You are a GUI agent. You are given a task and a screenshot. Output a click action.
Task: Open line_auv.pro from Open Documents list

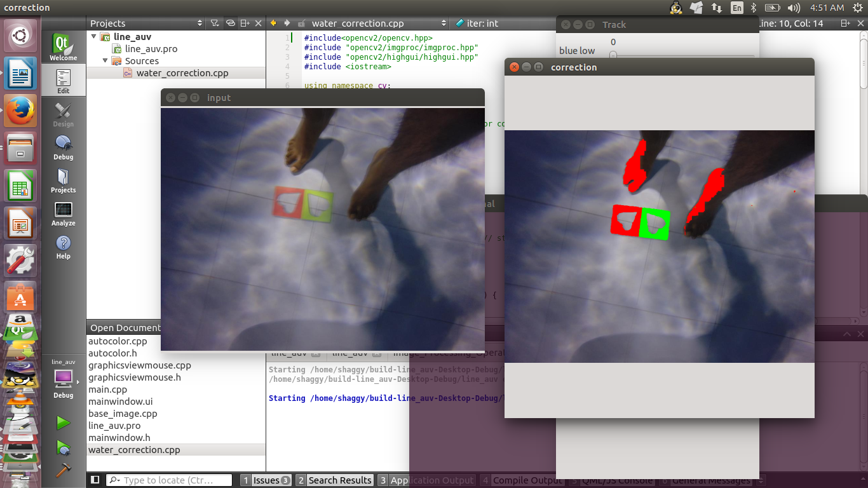tap(114, 426)
